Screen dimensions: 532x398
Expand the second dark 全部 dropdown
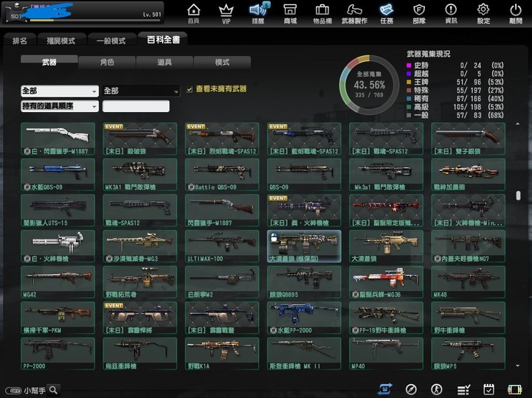[x=141, y=91]
